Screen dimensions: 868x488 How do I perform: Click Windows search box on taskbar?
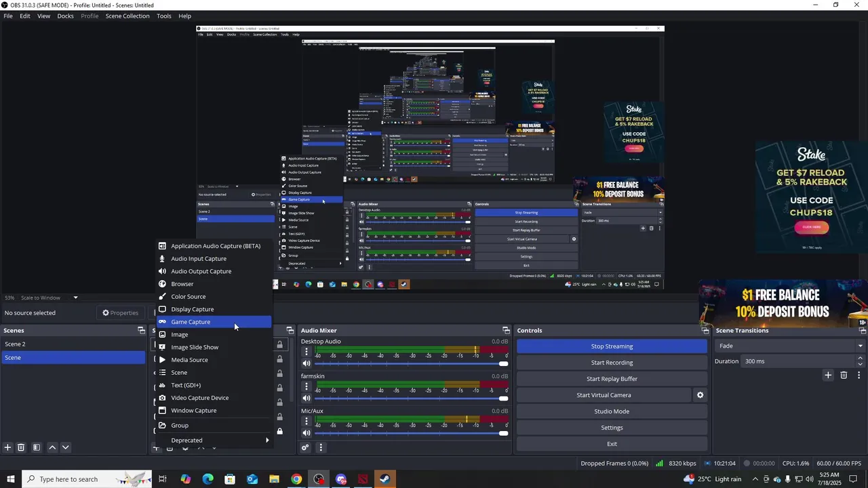[x=87, y=479]
